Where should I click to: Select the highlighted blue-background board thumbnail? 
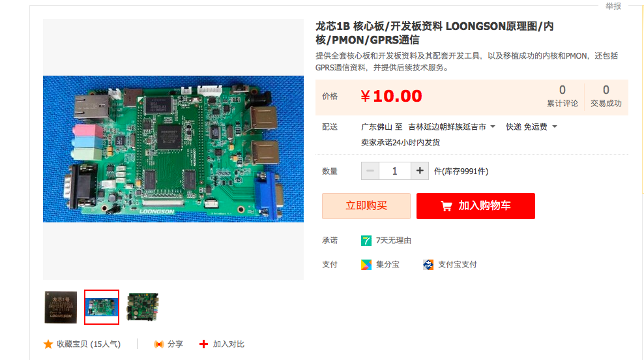click(x=102, y=307)
